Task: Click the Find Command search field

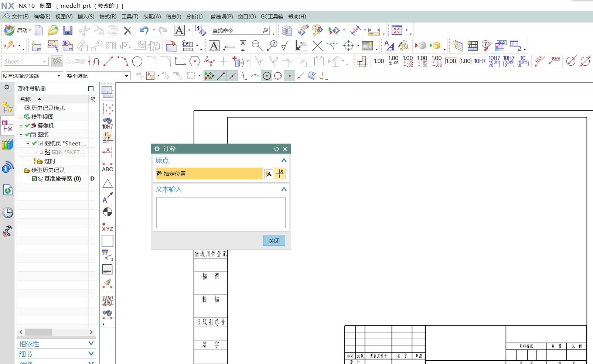Action: pos(241,30)
